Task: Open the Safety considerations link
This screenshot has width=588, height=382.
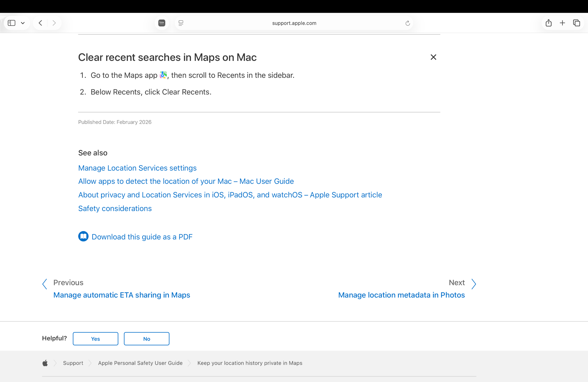Action: point(115,209)
